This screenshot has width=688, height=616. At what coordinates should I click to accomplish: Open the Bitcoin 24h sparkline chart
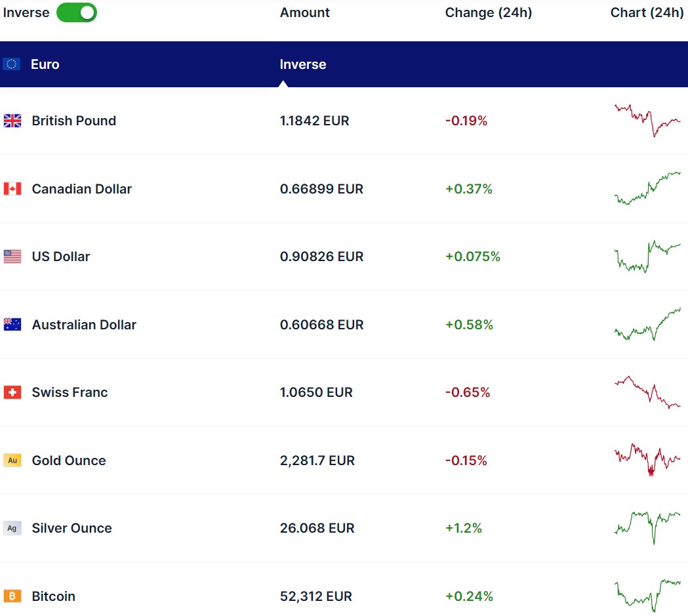[647, 594]
